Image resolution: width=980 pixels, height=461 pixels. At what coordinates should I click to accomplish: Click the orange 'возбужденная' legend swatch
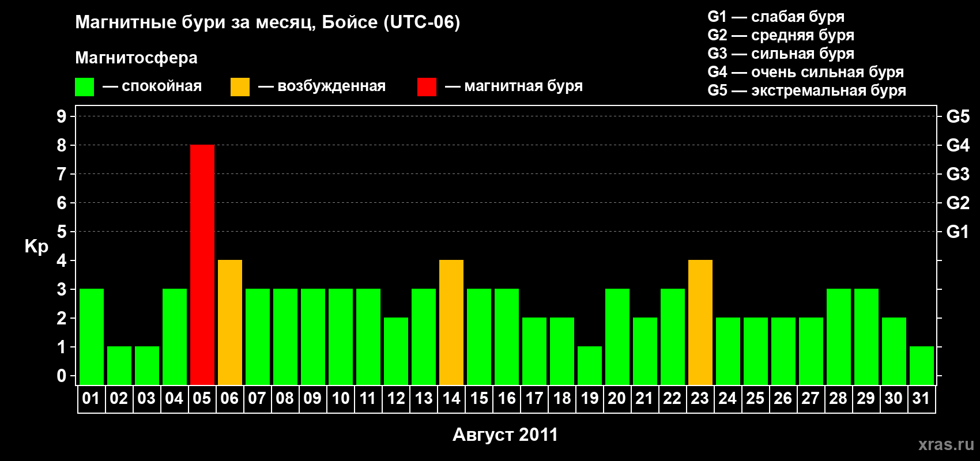point(240,87)
